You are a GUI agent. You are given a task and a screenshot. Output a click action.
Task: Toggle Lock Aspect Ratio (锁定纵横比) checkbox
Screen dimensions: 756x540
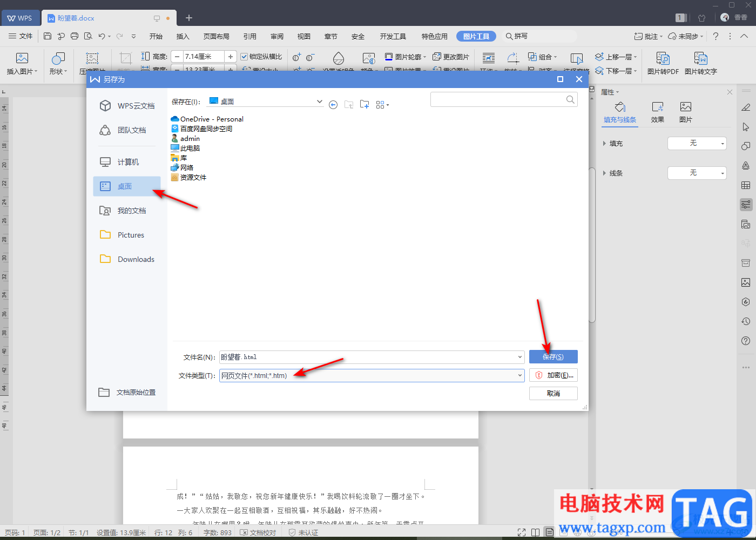(244, 57)
